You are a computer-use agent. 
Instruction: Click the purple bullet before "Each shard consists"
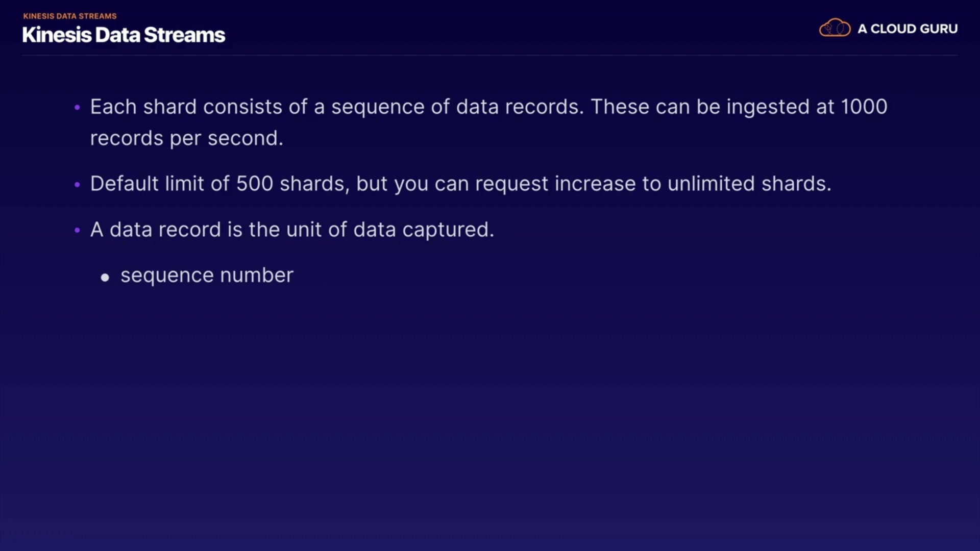click(x=77, y=108)
